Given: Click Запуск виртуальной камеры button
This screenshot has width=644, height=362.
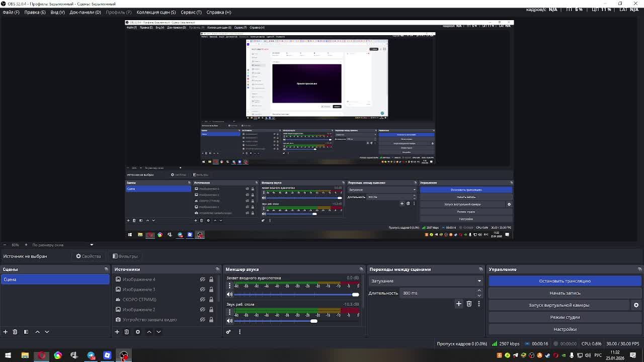Looking at the screenshot, I should pyautogui.click(x=559, y=305).
